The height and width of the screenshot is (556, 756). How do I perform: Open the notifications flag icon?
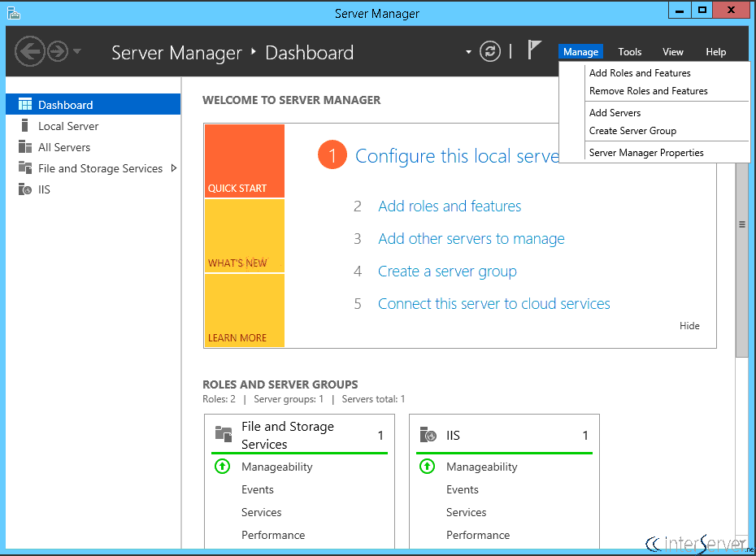click(x=534, y=50)
